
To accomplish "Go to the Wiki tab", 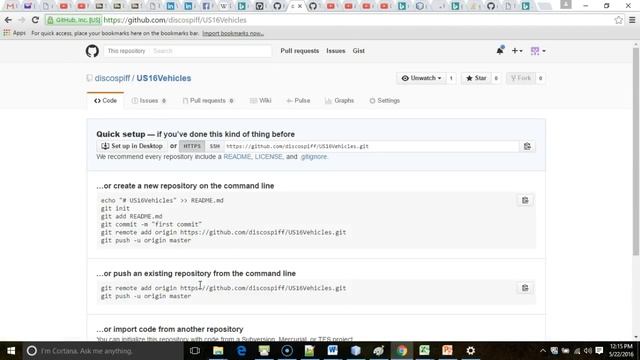I will pyautogui.click(x=260, y=100).
